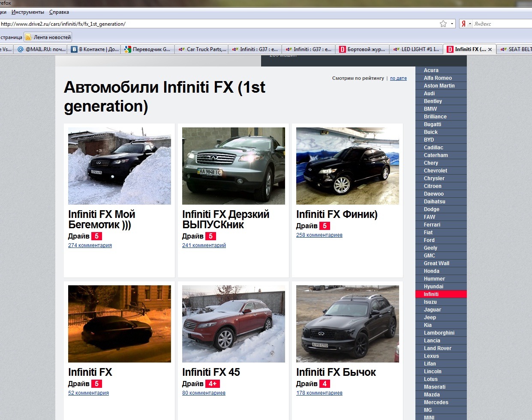Viewport: 532px width, 420px height.
Task: Open the 52 комментария link
Action: tap(88, 393)
